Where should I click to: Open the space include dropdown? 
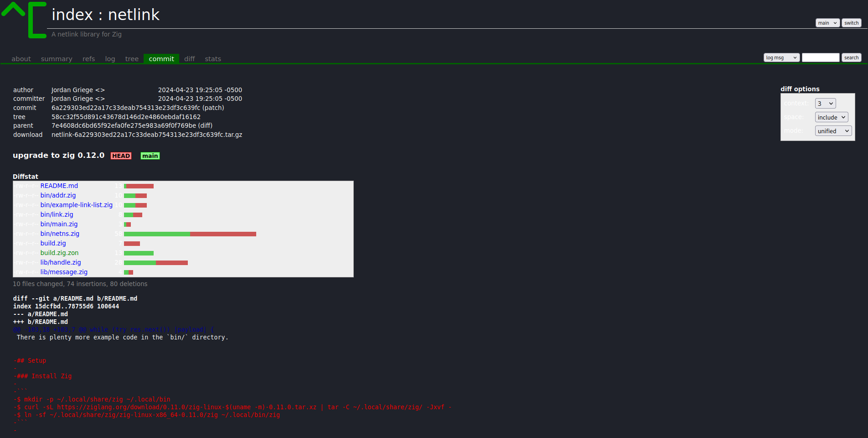coord(832,117)
